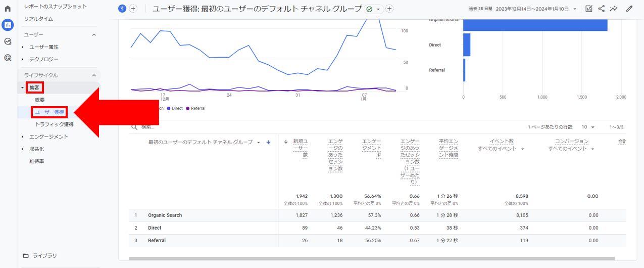Sort by コンバージョン column header
Screen dimensions: 644x268
point(571,142)
